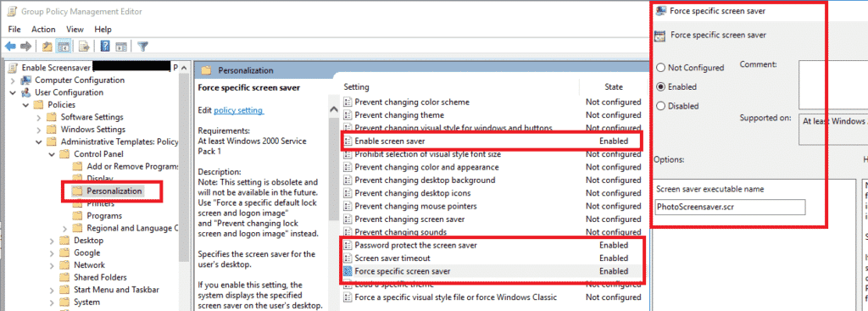The width and height of the screenshot is (868, 311).
Task: Open Help via the question mark icon
Action: coord(105,47)
